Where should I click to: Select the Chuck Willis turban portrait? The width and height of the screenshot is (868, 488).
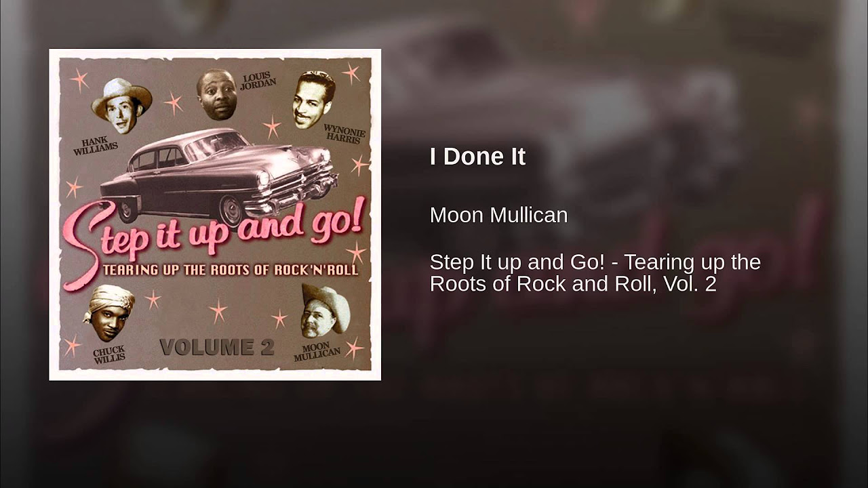(x=108, y=313)
